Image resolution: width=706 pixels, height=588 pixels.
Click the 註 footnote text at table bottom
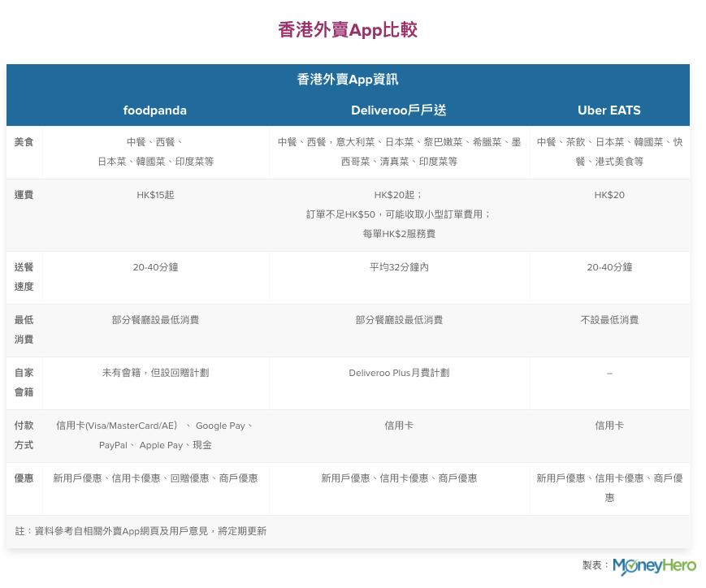[141, 531]
